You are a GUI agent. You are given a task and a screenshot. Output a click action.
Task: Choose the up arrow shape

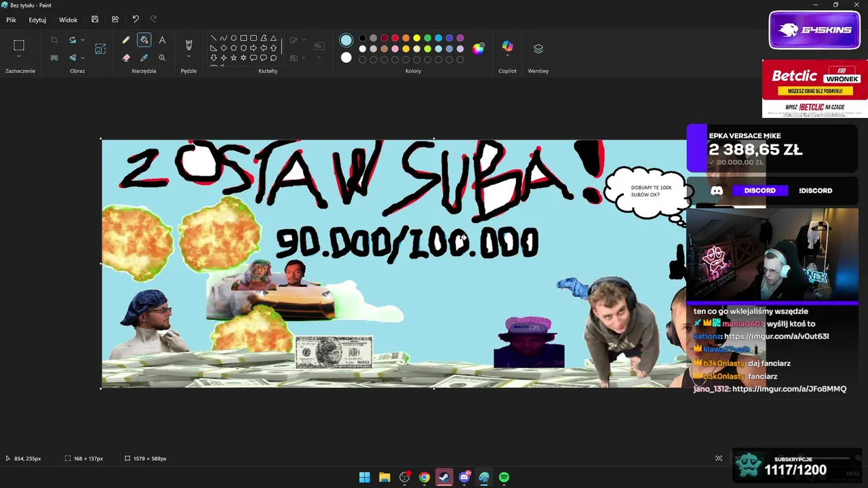coord(273,48)
